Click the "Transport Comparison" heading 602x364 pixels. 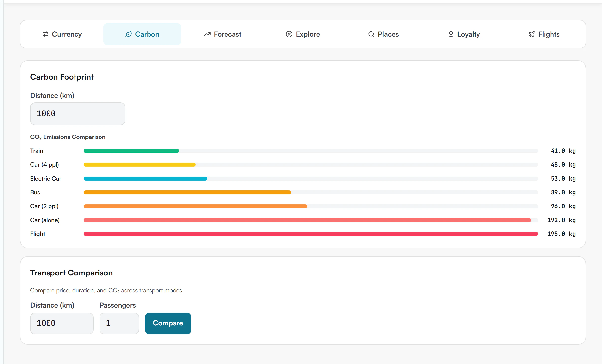72,273
